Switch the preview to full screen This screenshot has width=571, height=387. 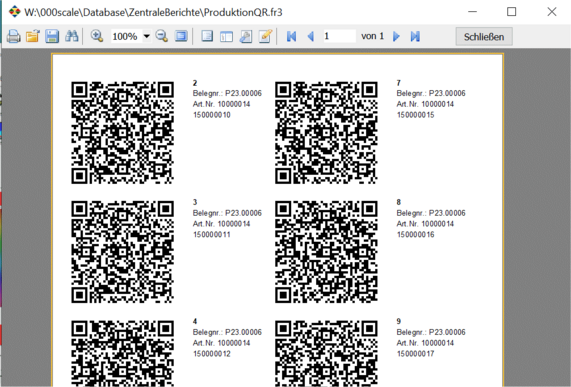coord(181,36)
